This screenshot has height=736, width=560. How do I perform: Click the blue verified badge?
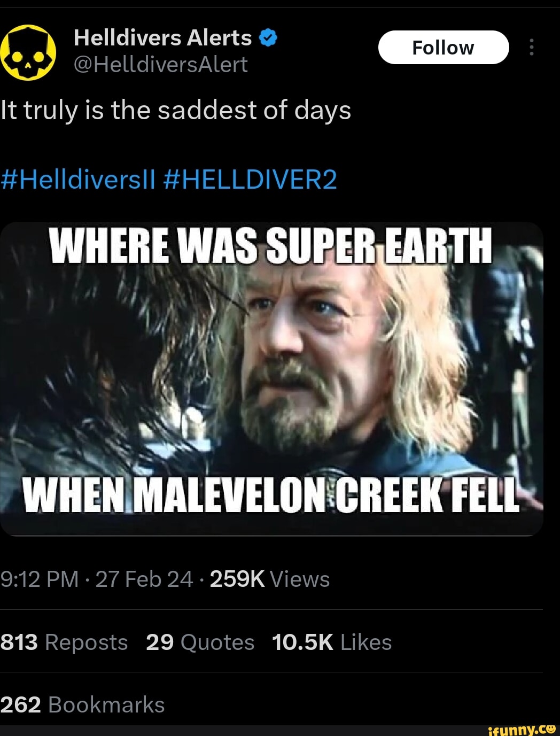coord(268,37)
